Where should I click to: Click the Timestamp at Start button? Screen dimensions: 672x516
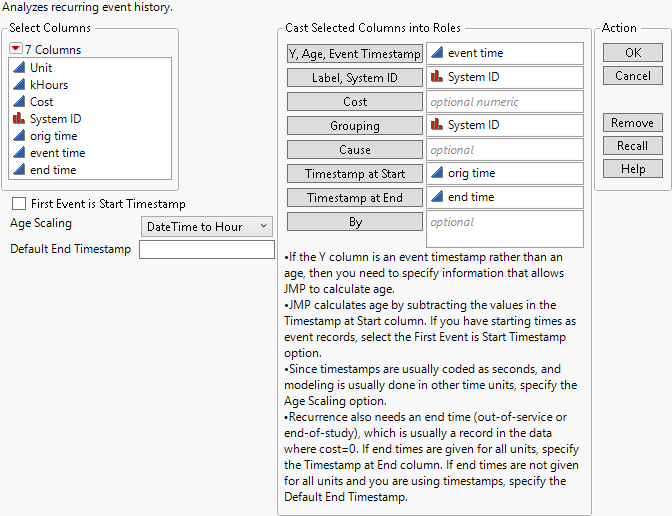click(355, 174)
